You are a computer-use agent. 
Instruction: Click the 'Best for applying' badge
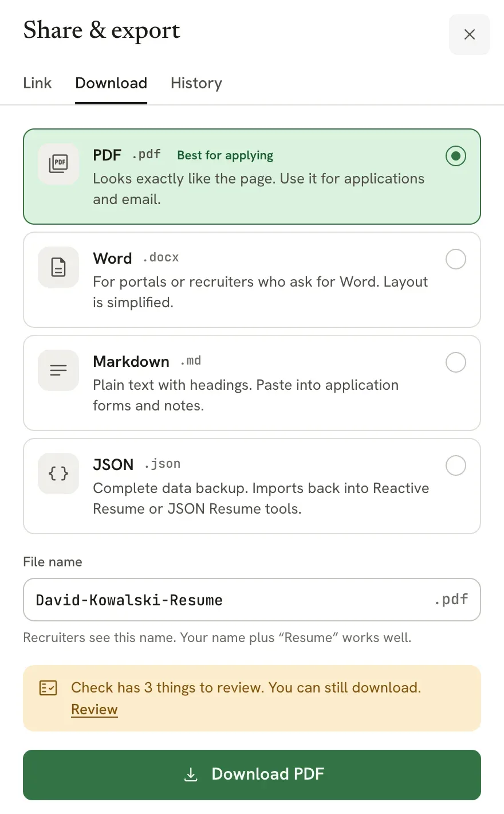(225, 155)
